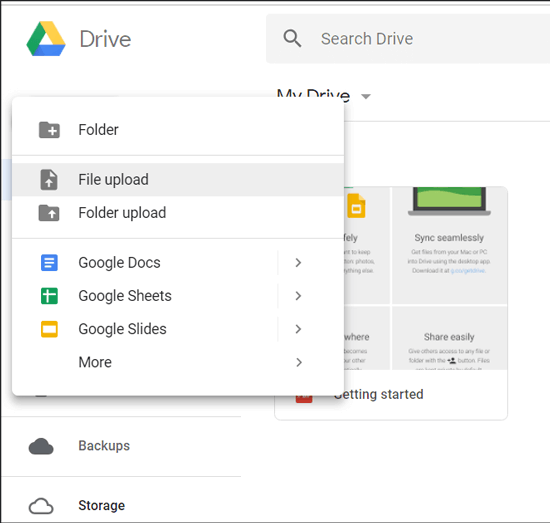This screenshot has height=523, width=550.
Task: Expand the Google Slides submenu arrow
Action: pos(298,329)
